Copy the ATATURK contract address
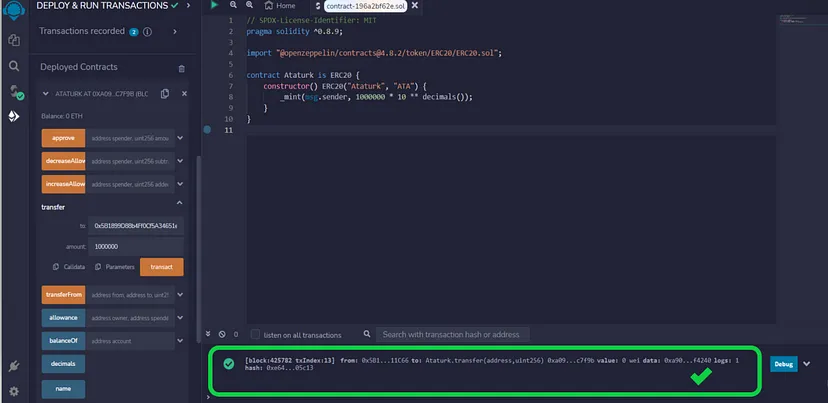 point(164,94)
